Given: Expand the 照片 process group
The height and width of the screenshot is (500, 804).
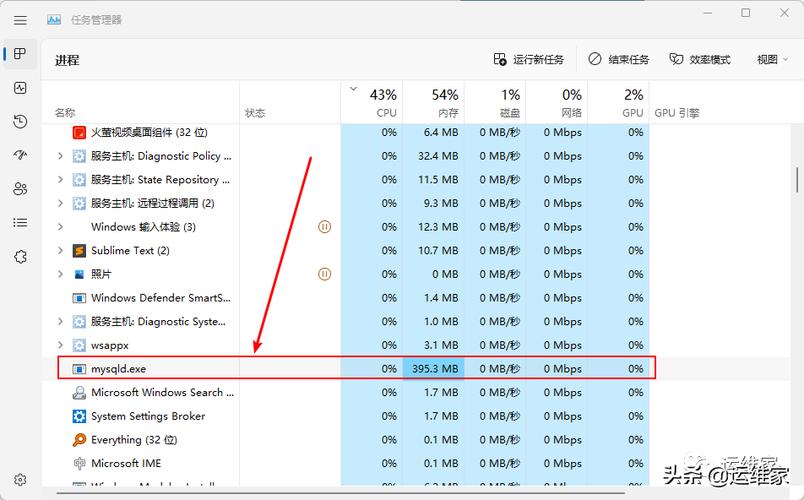Looking at the screenshot, I should pos(60,274).
